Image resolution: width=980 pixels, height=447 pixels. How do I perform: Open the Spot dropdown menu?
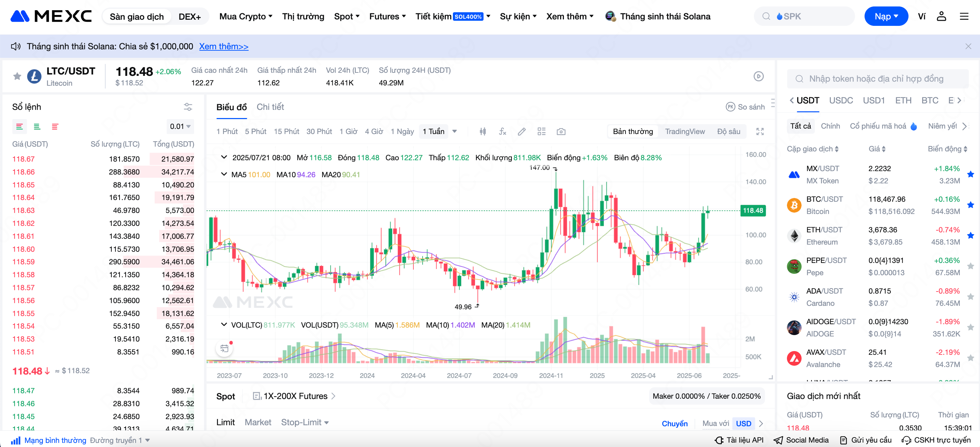[347, 16]
